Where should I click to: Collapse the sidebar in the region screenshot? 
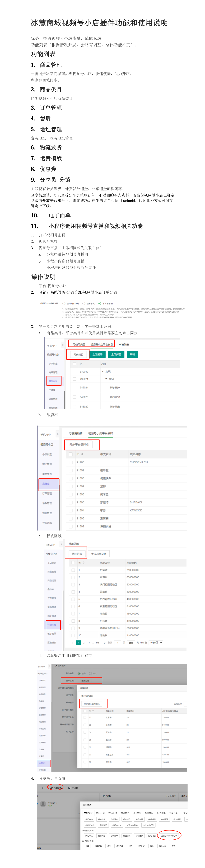pos(61,544)
